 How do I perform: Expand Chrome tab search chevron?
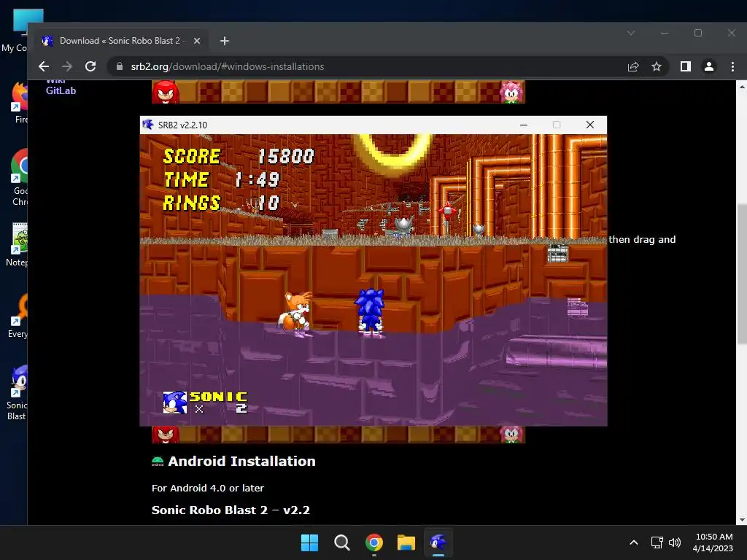pyautogui.click(x=631, y=33)
